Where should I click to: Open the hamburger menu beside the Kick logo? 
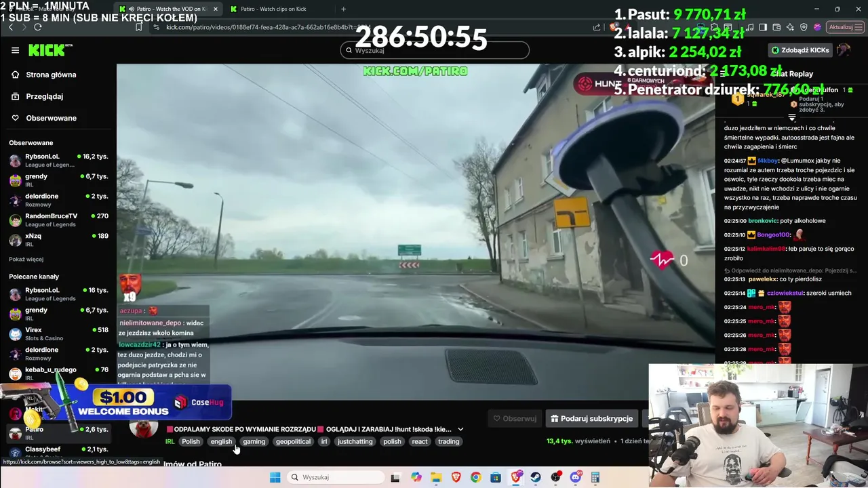point(15,50)
